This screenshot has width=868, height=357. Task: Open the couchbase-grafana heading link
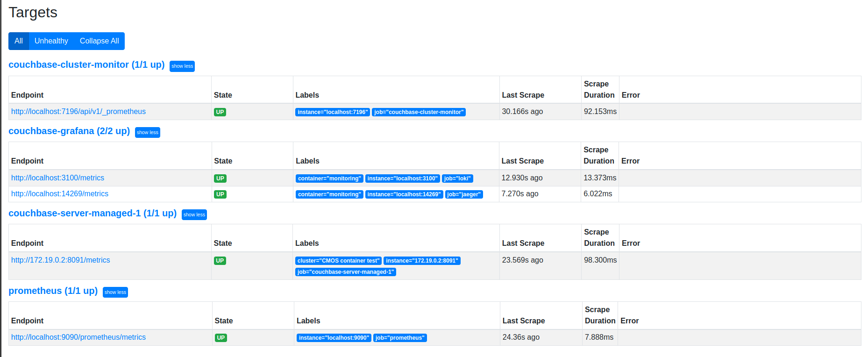pyautogui.click(x=69, y=131)
